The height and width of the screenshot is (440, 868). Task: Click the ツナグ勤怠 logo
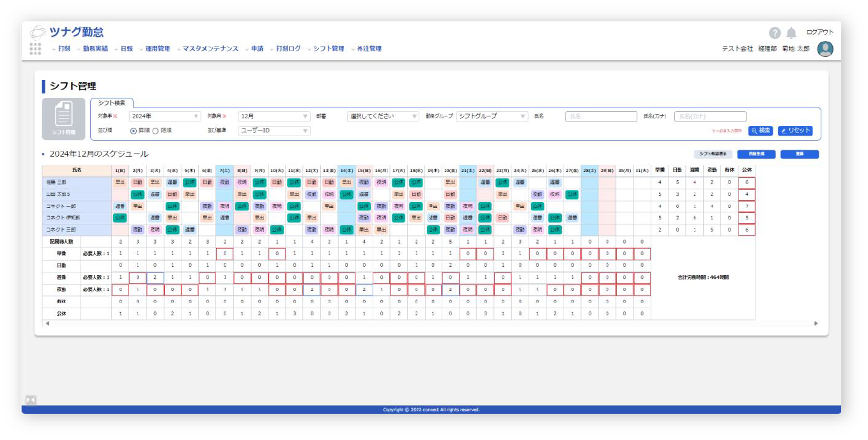(x=67, y=32)
